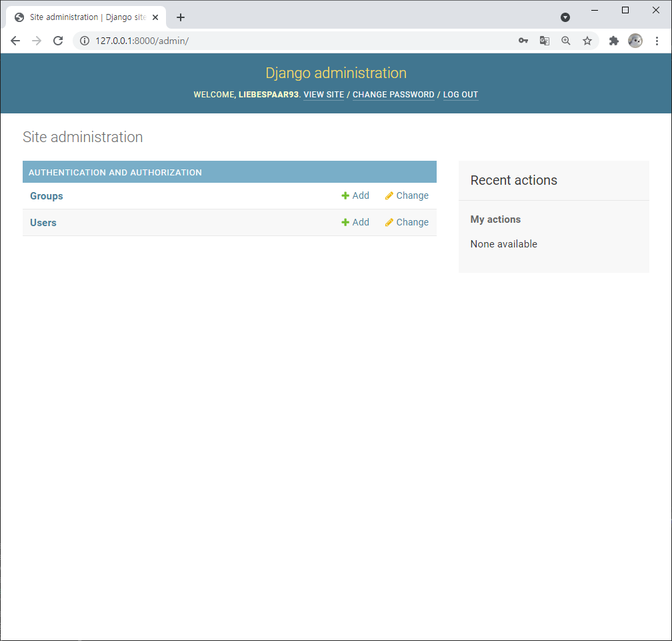Image resolution: width=672 pixels, height=641 pixels.
Task: Select the Site administration browser tab
Action: [86, 17]
